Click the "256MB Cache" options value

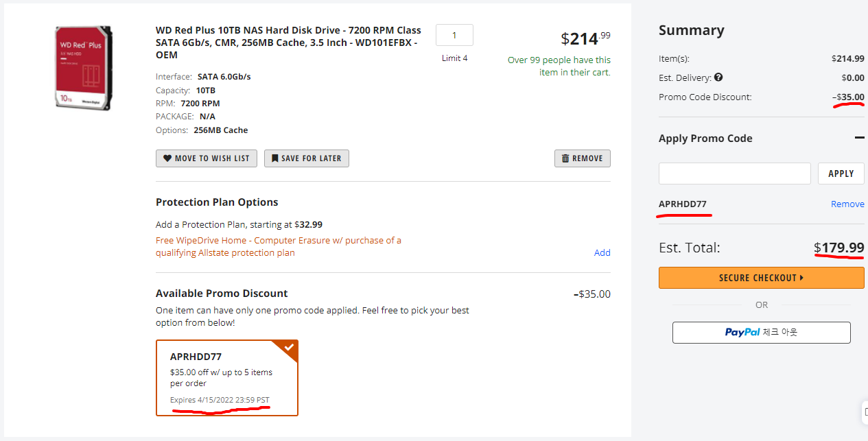221,130
